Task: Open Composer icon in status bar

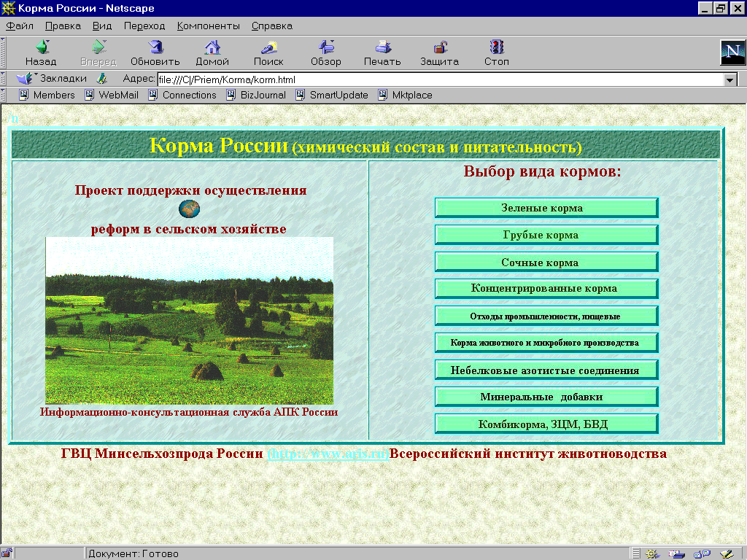Action: click(x=727, y=554)
